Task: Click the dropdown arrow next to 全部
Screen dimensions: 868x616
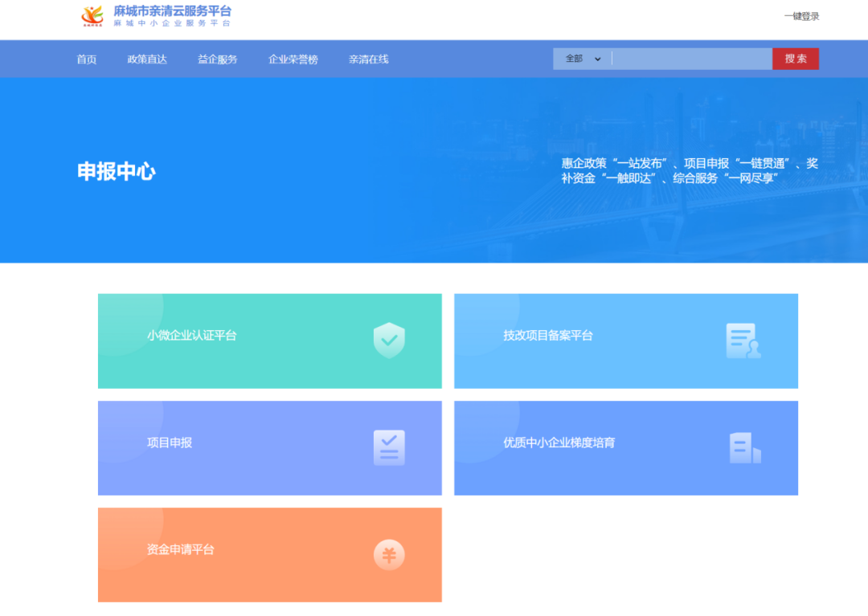Action: click(597, 59)
